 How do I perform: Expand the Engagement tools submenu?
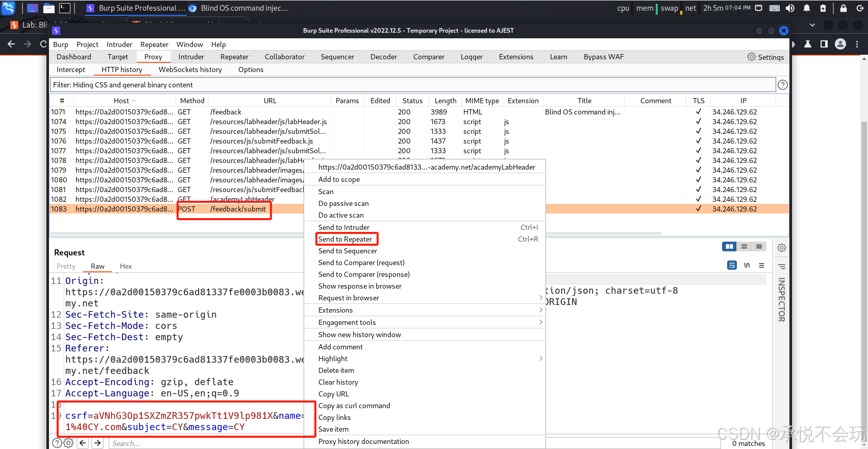[x=425, y=322]
